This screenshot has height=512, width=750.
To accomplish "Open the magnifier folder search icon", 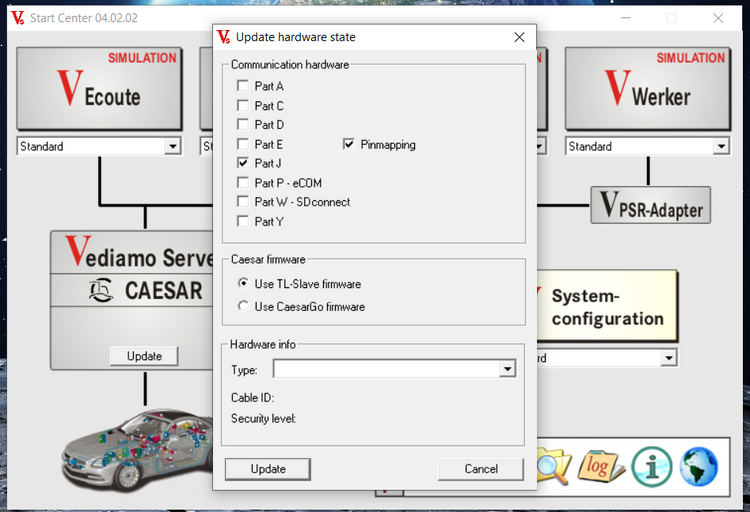I will click(x=554, y=466).
